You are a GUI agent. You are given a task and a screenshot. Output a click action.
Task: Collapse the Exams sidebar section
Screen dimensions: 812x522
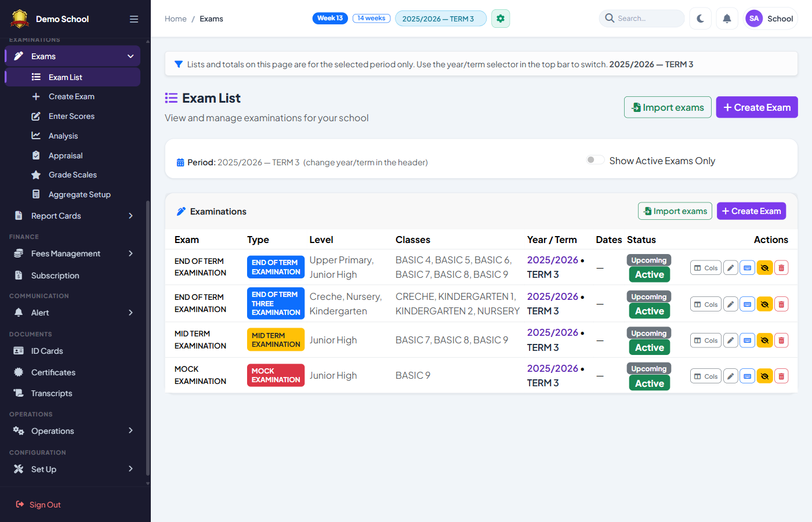coord(72,56)
